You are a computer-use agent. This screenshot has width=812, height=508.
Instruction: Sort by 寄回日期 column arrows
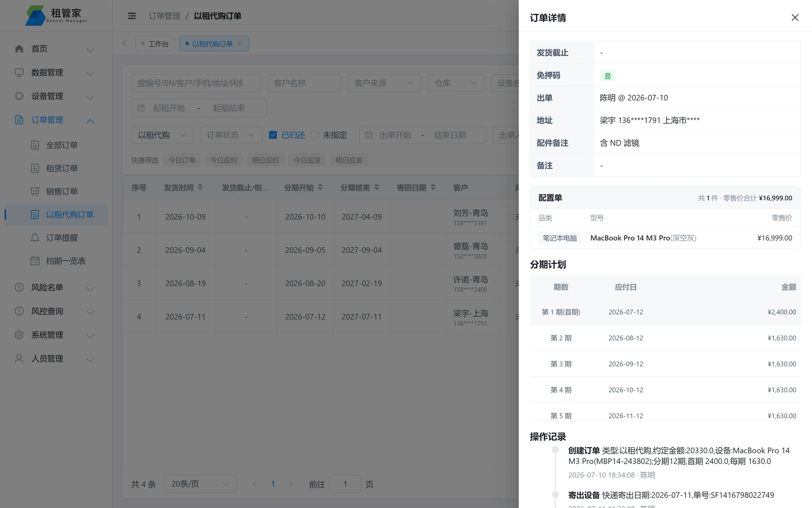tap(433, 187)
